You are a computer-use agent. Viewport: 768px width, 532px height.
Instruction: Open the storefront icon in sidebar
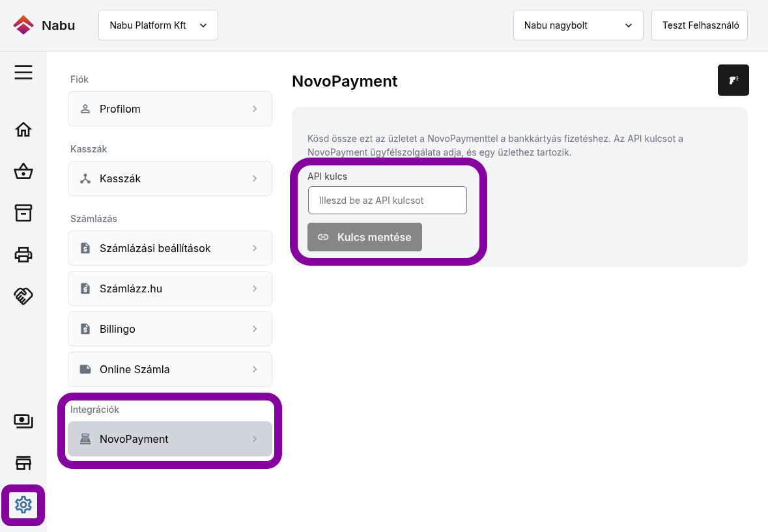pyautogui.click(x=23, y=463)
